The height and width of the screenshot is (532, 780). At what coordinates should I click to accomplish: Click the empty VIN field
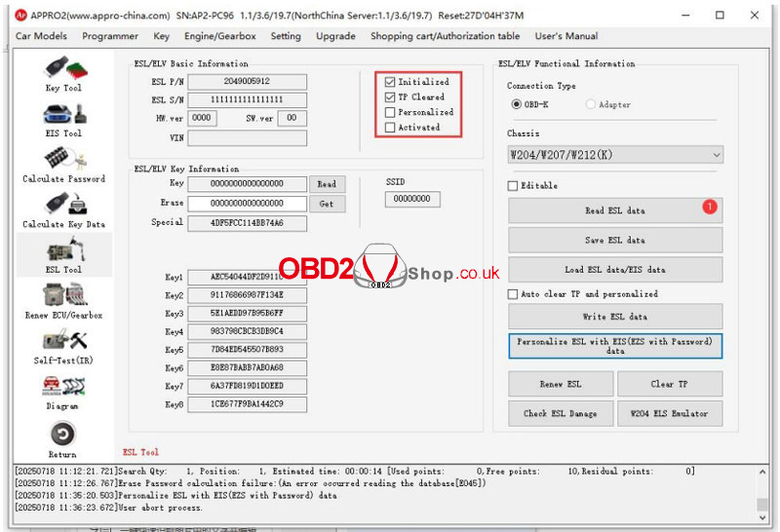pyautogui.click(x=247, y=137)
